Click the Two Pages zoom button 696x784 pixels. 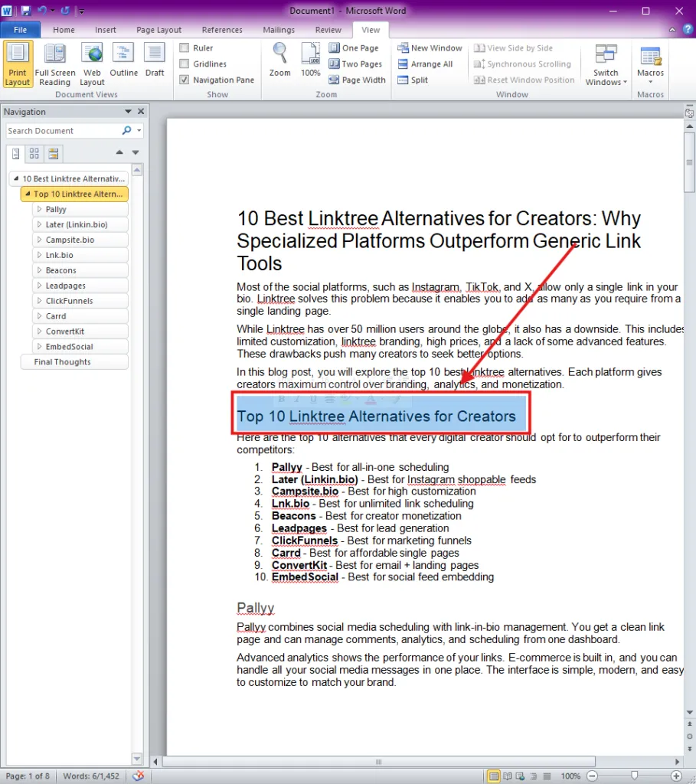click(355, 64)
